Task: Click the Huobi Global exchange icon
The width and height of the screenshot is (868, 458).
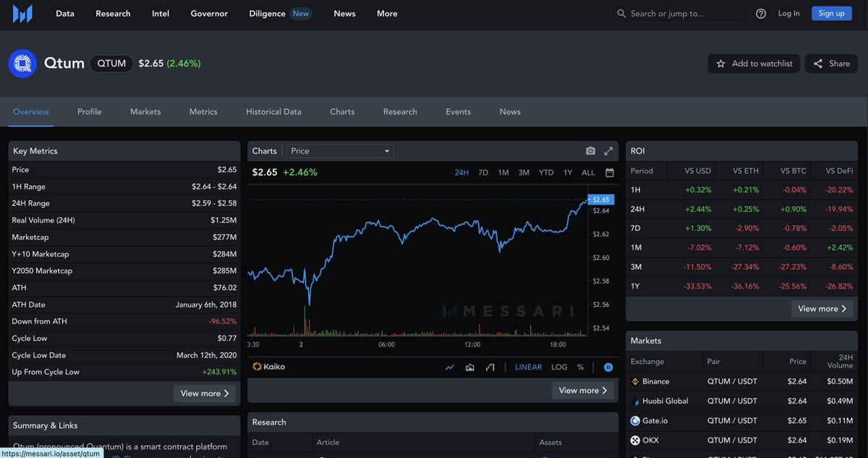Action: click(635, 401)
